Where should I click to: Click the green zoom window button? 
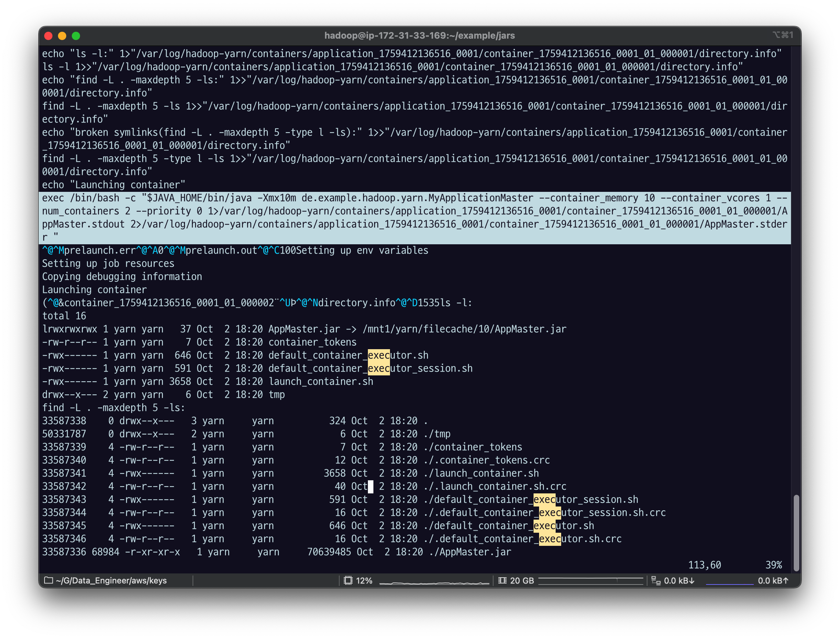76,36
